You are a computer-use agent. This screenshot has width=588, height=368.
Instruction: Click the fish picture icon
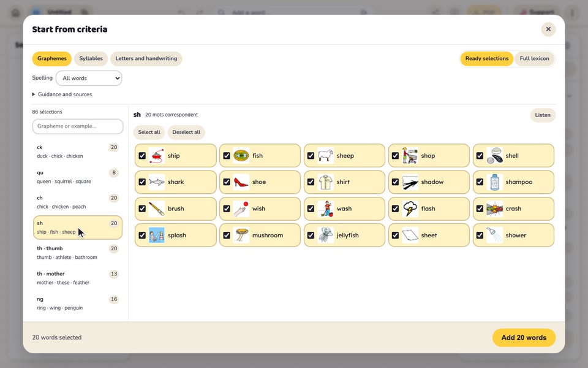click(241, 155)
